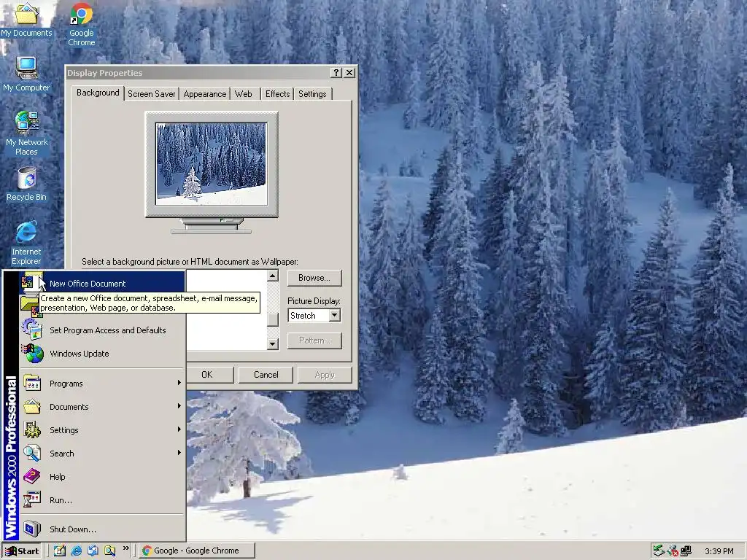Screen dimensions: 747x560
Task: Click the Show Desktop quick launch icon
Action: [60, 551]
